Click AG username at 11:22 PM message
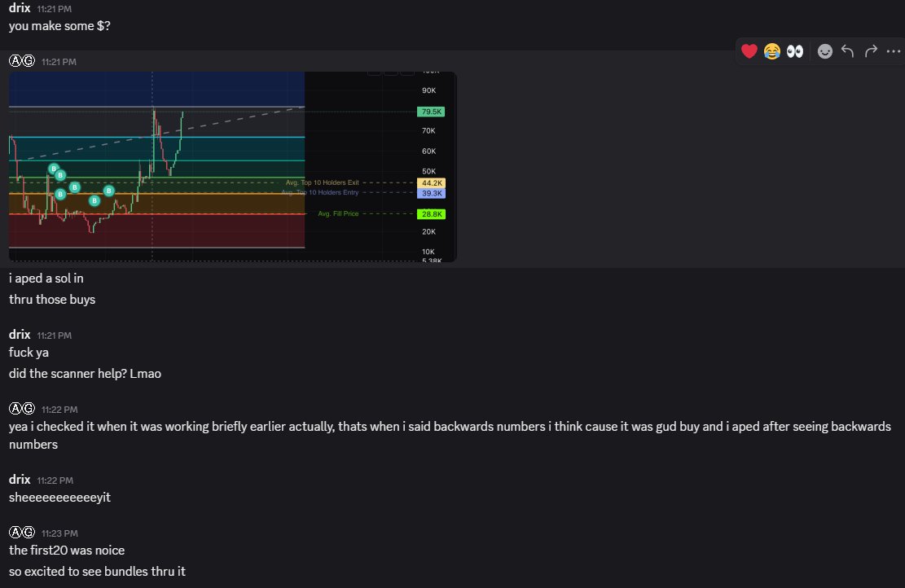The image size is (905, 588). pyautogui.click(x=22, y=409)
